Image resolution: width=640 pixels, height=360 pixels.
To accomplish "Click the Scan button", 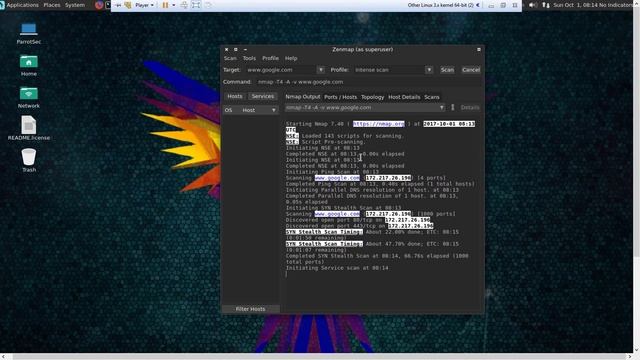I will tap(447, 70).
